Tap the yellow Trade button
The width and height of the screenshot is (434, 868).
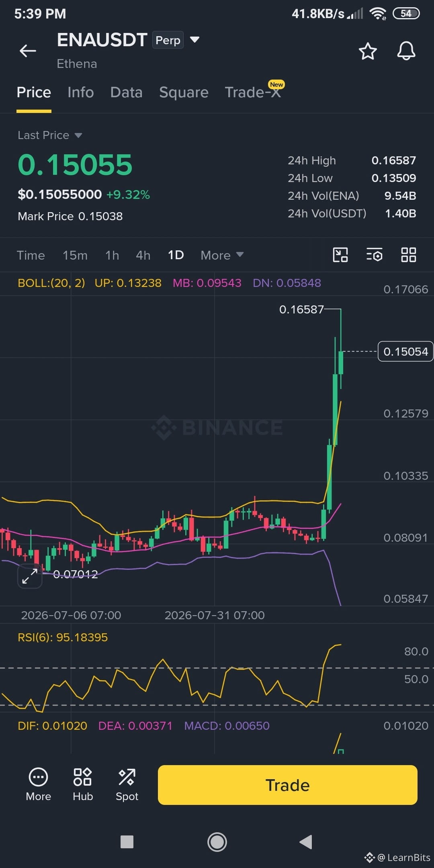pyautogui.click(x=288, y=785)
